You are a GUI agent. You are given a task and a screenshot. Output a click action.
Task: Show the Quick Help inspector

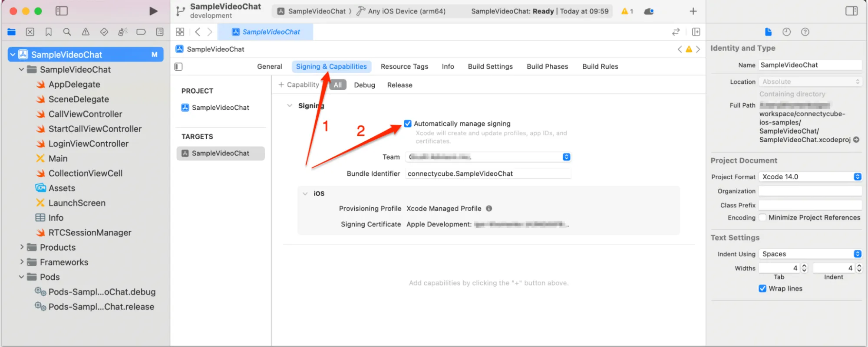(805, 32)
